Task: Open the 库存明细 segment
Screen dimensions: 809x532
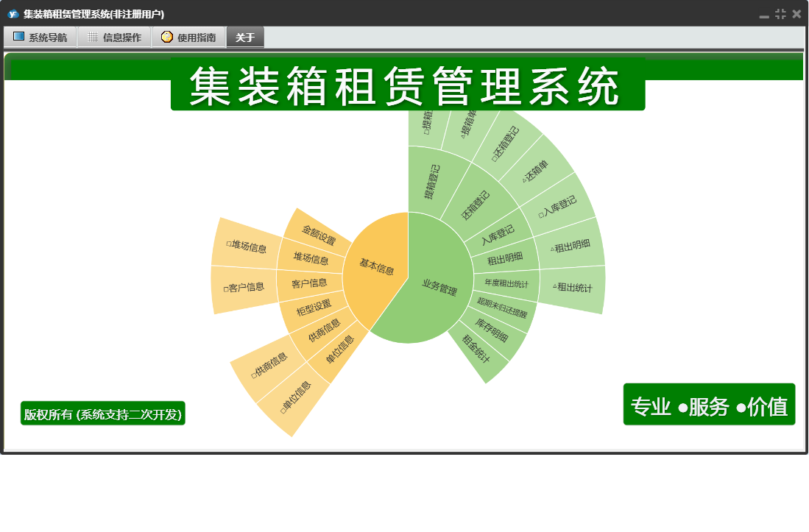Action: point(492,330)
